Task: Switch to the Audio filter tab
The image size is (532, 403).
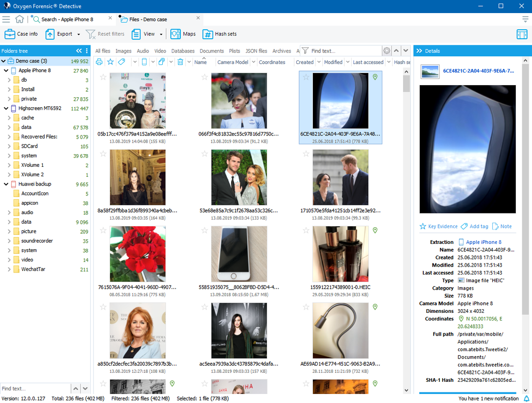Action: click(x=143, y=51)
